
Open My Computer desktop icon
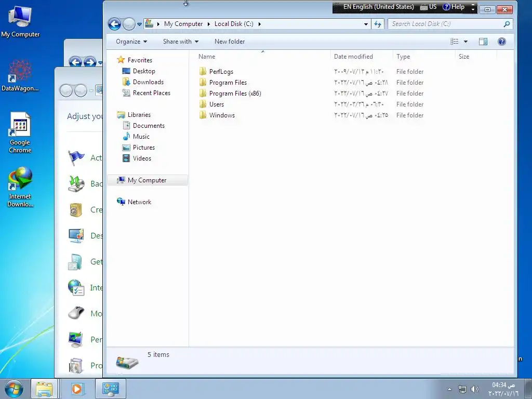click(x=20, y=21)
